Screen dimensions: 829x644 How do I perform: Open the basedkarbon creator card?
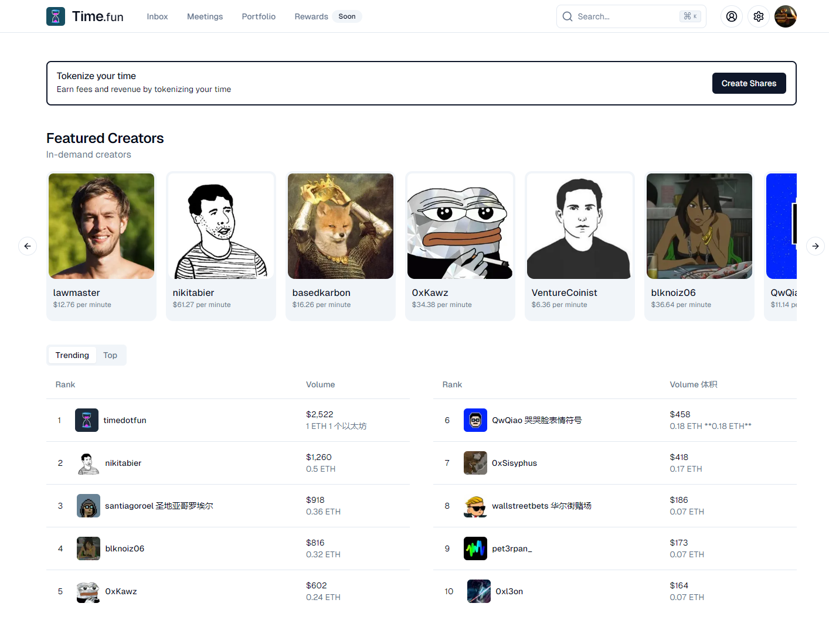pyautogui.click(x=340, y=246)
